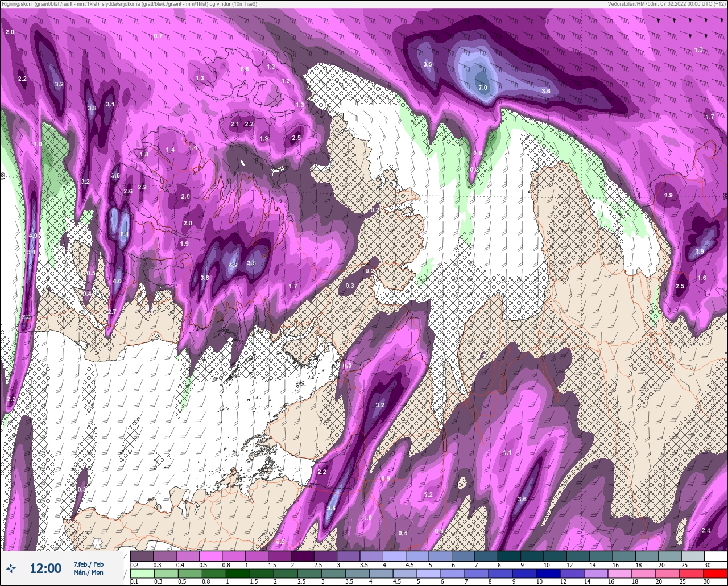Viewport: 728px width, 586px height.
Task: Select the snow scale swatch between 8 and 9
Action: point(509,556)
